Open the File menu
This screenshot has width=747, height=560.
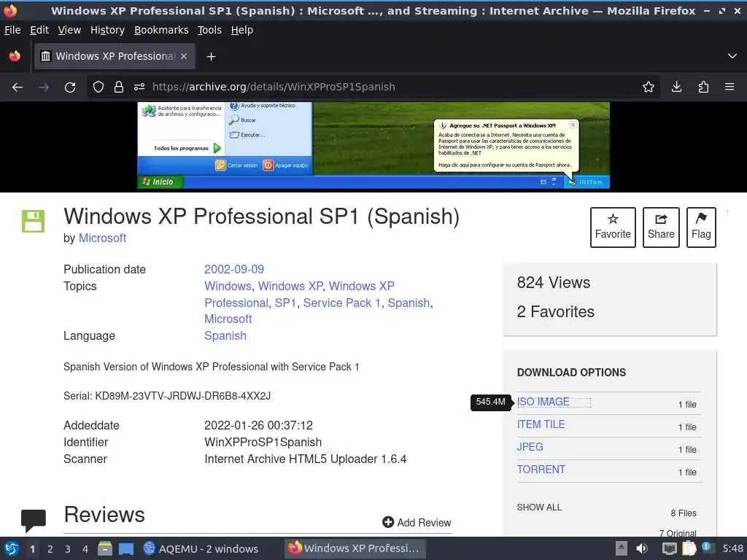[x=12, y=30]
